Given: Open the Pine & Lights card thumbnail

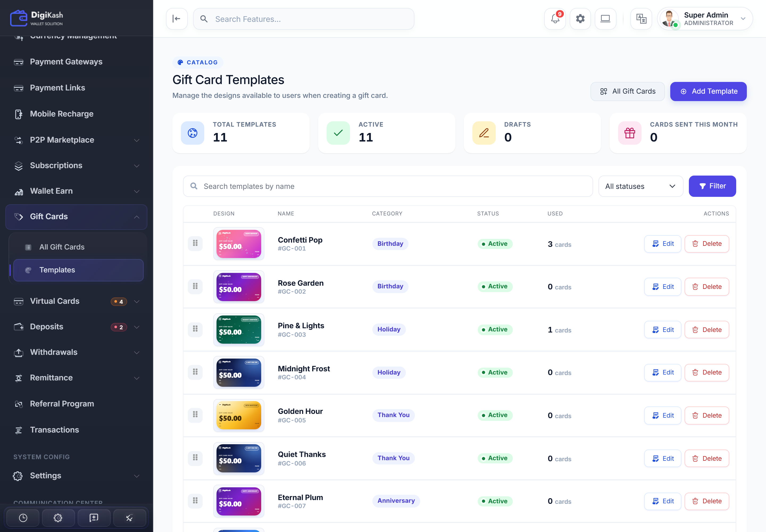Looking at the screenshot, I should pyautogui.click(x=239, y=330).
